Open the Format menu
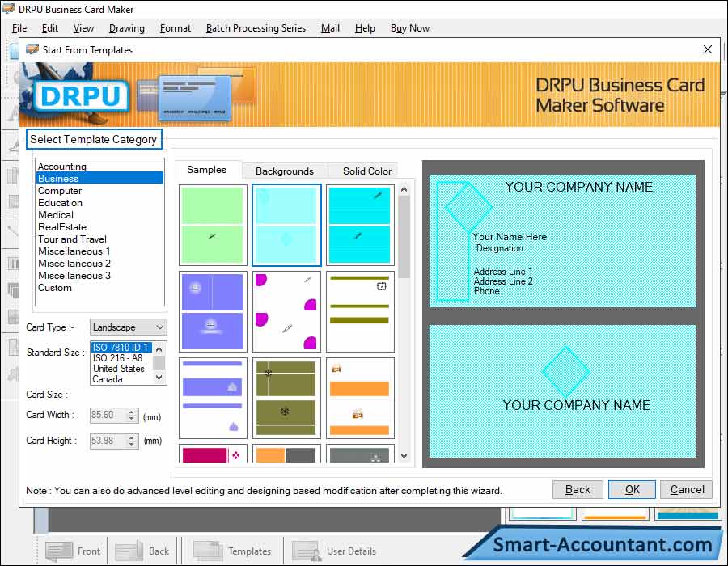This screenshot has width=728, height=566. coord(175,28)
